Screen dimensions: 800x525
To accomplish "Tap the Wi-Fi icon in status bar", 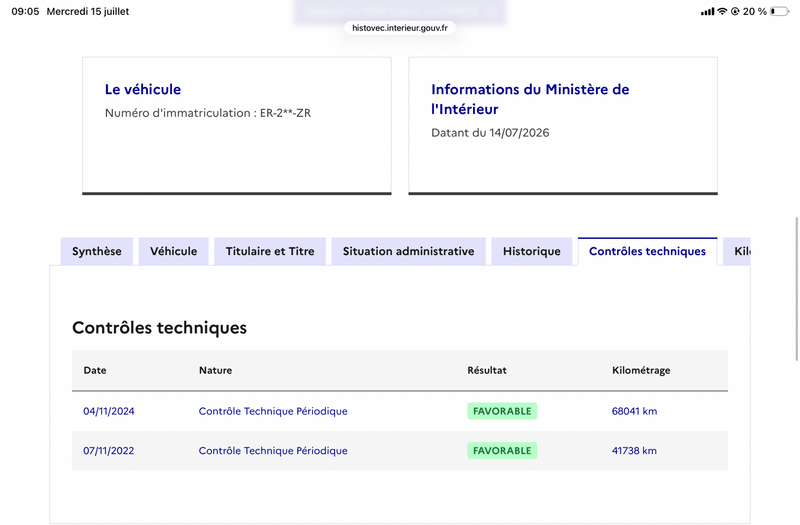I will 722,11.
